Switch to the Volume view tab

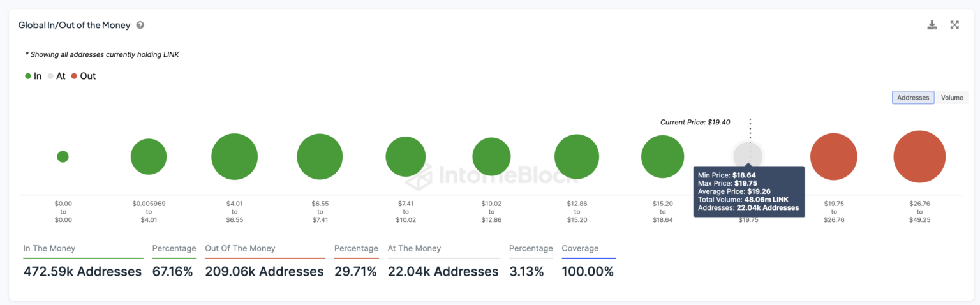[951, 98]
